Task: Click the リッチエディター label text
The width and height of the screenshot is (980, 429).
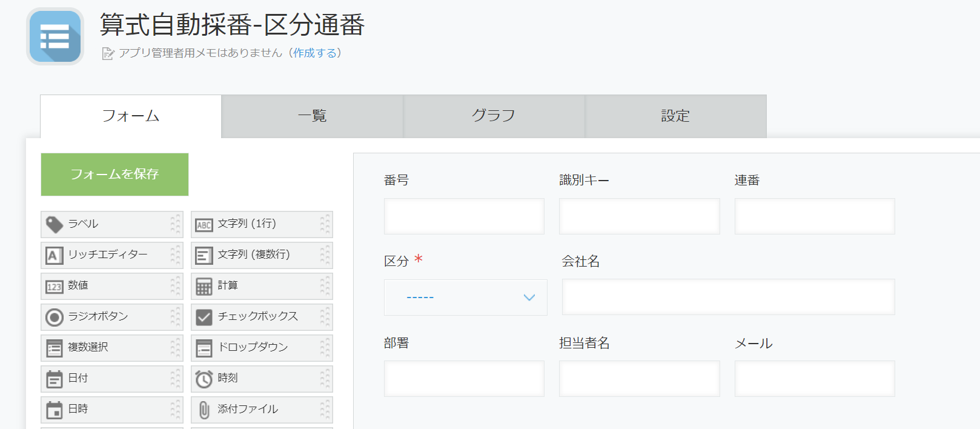Action: tap(107, 254)
